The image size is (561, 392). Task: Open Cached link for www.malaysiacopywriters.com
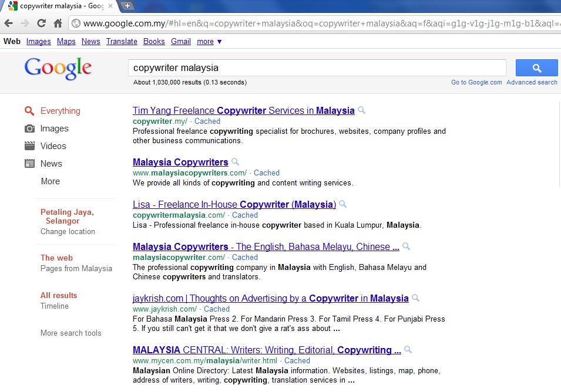coord(267,173)
